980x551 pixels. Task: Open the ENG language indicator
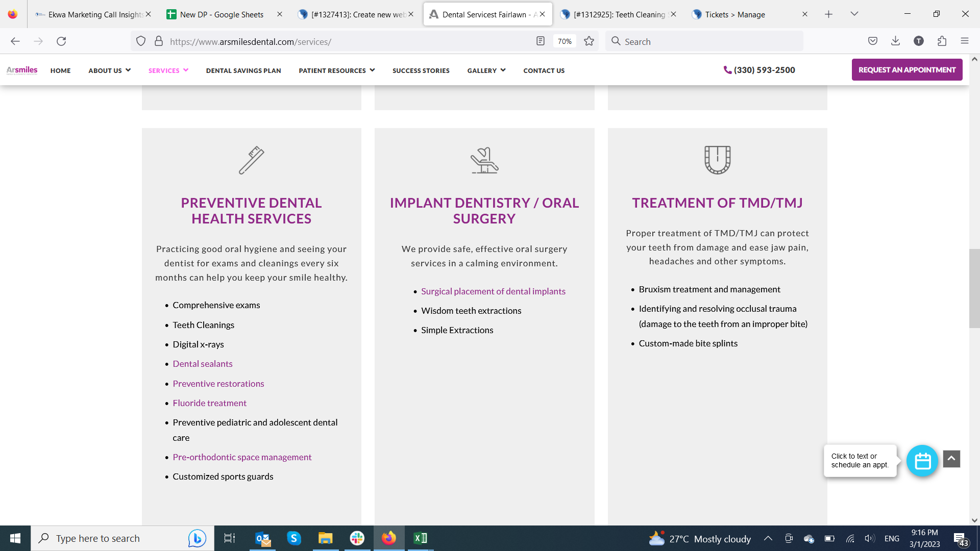[892, 539]
